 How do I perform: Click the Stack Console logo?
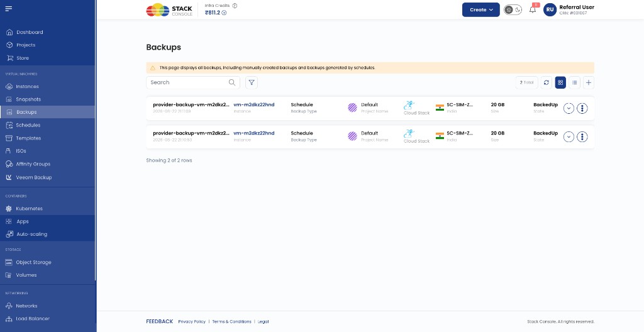[169, 10]
